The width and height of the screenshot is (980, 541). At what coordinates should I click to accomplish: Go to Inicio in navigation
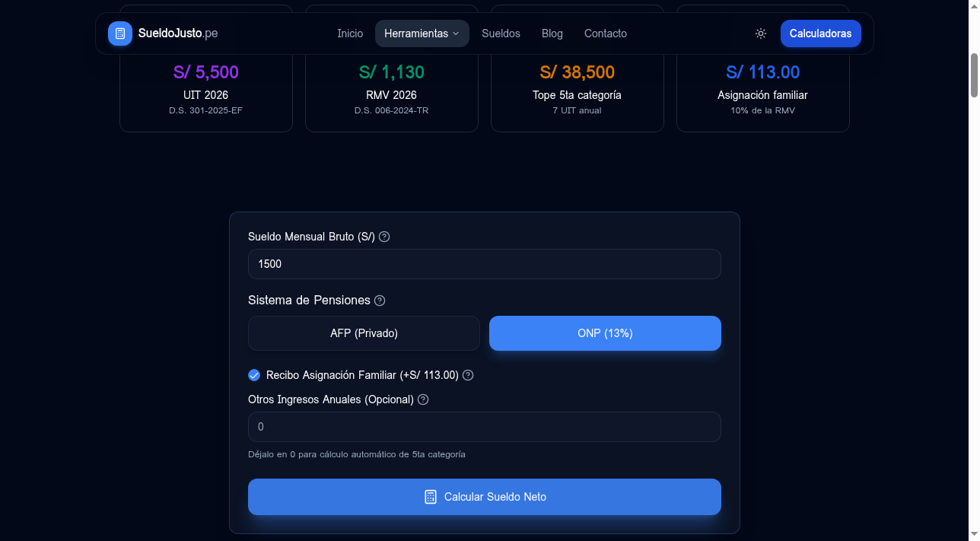(x=350, y=33)
